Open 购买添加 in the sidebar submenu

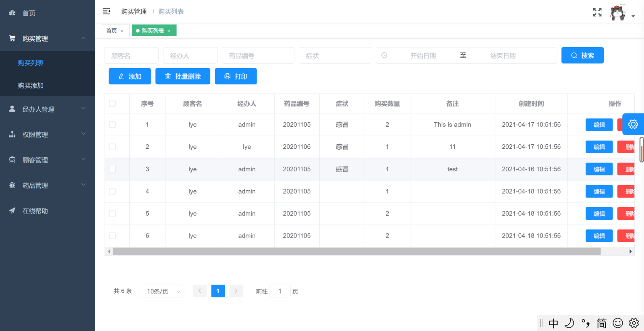(x=48, y=85)
